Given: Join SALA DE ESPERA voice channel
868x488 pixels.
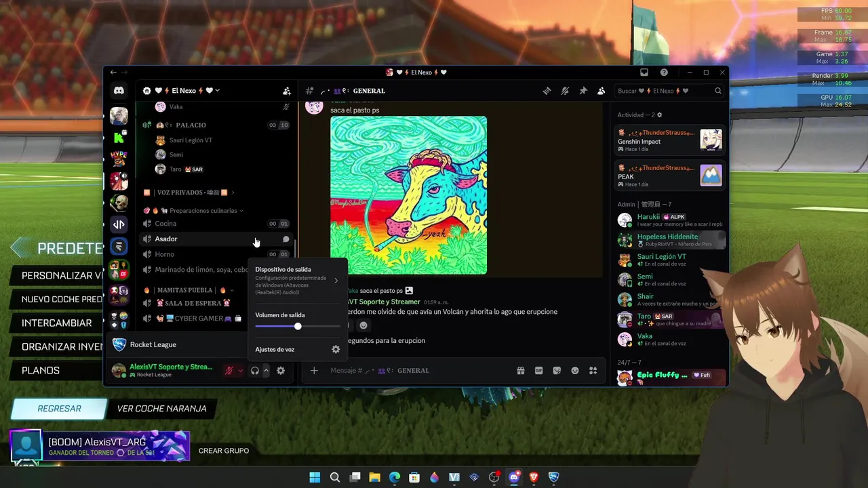Looking at the screenshot, I should pos(193,303).
